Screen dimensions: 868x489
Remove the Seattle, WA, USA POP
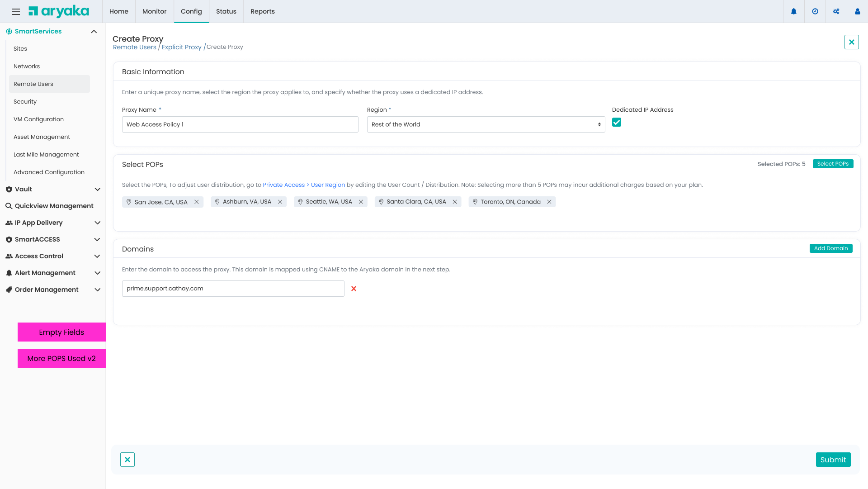point(361,202)
